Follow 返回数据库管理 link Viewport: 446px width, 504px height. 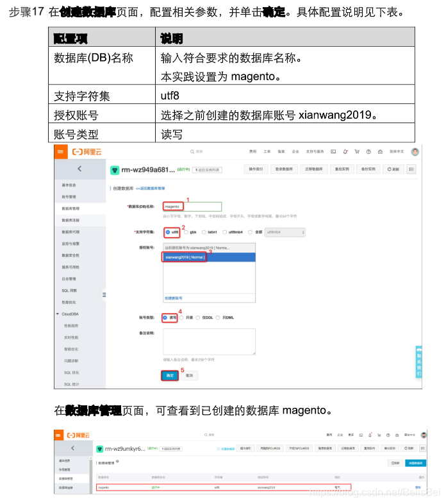pos(151,189)
